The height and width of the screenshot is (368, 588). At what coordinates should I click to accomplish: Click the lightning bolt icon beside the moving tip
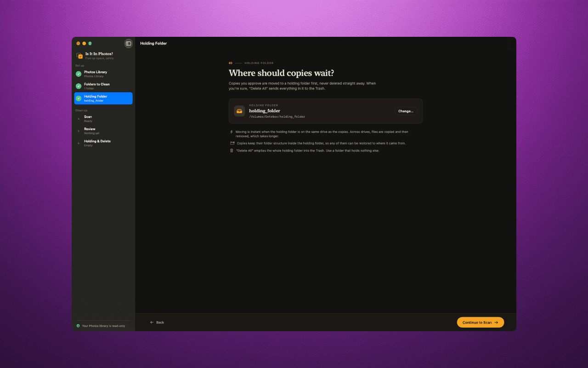pos(232,132)
